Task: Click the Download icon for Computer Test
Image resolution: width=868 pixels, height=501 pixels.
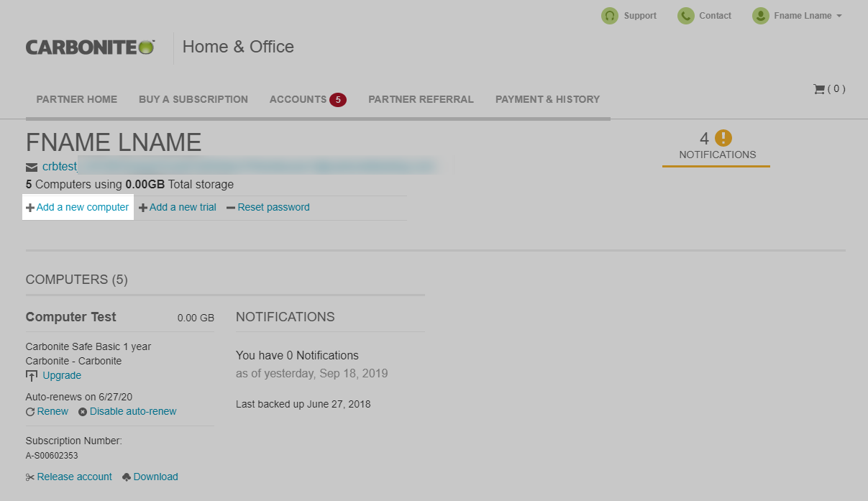Action: tap(126, 477)
